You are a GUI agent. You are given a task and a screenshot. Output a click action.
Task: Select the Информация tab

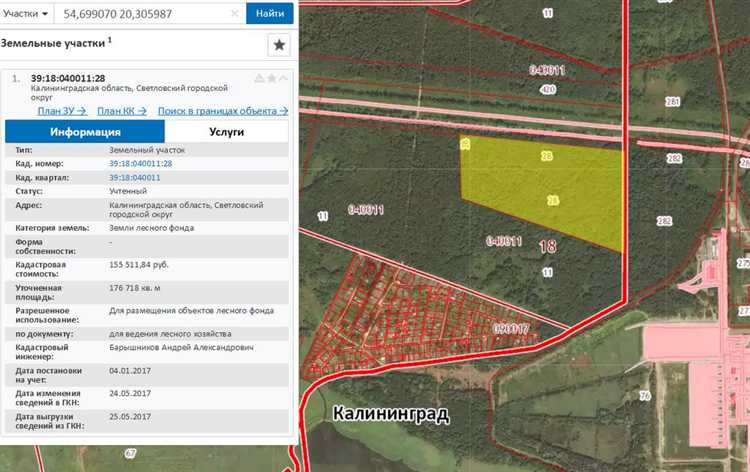click(x=86, y=132)
